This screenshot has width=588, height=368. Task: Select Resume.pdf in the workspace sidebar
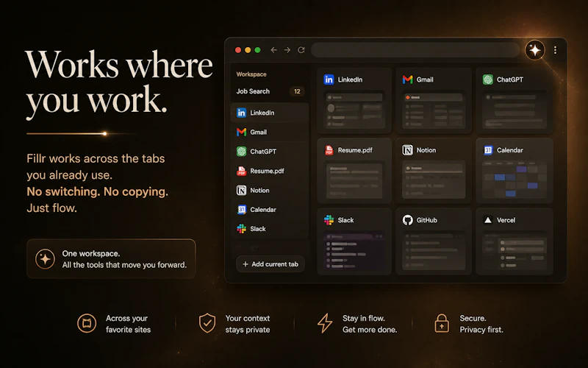[270, 171]
